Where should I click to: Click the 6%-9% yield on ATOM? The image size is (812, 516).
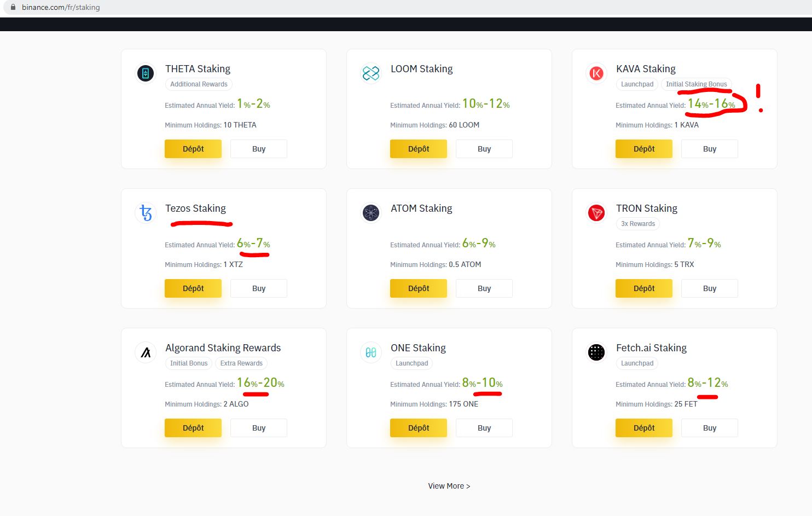coord(479,243)
